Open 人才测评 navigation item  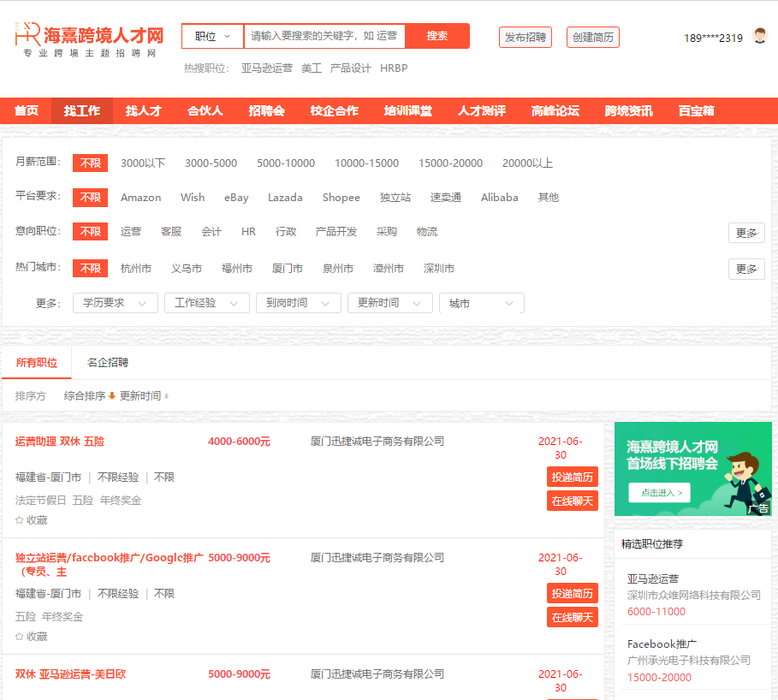pyautogui.click(x=482, y=110)
